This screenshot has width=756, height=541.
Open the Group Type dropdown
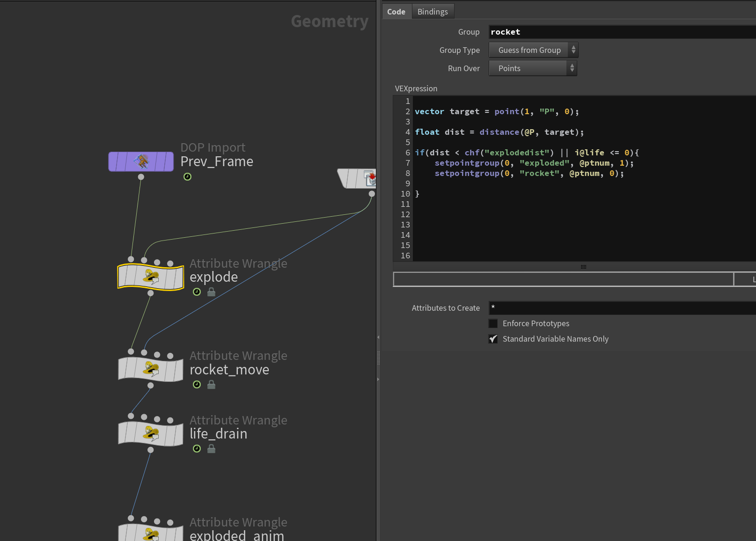click(x=533, y=50)
